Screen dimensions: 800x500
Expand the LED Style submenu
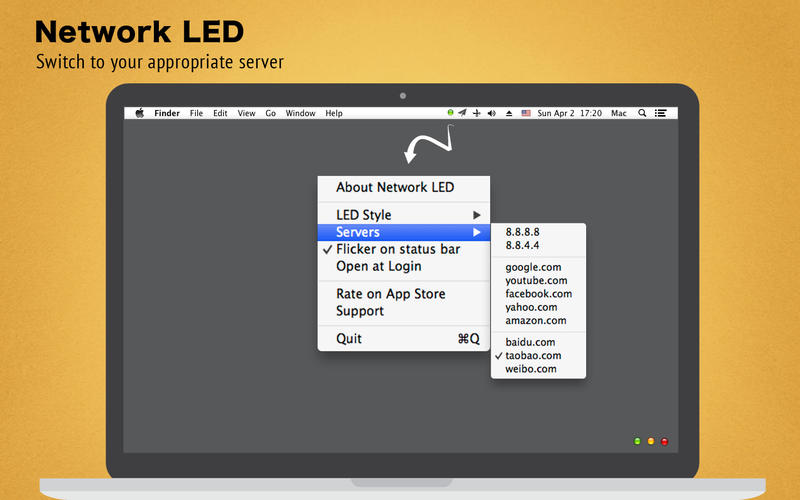pyautogui.click(x=404, y=215)
